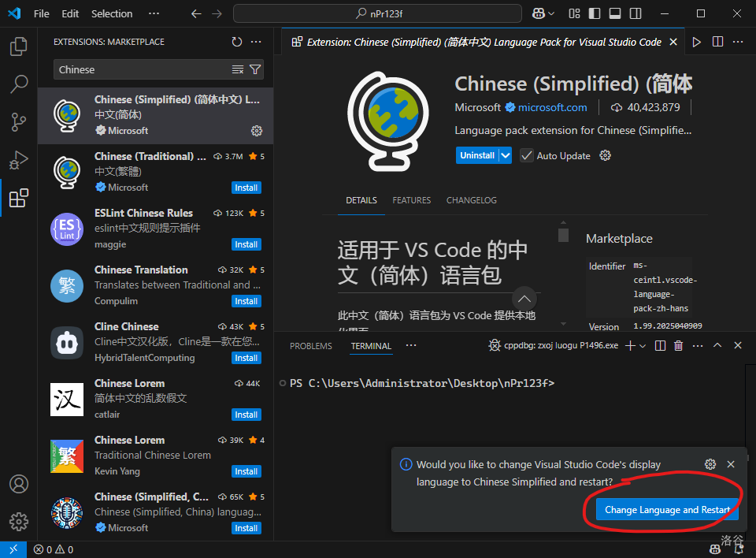The image size is (756, 558).
Task: Kill terminal with the trash icon
Action: pos(678,346)
